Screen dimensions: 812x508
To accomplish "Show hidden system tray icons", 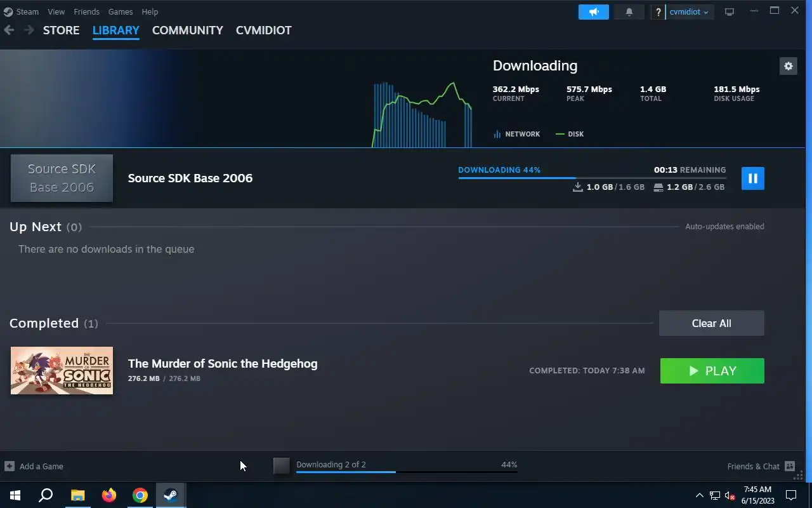I will (x=700, y=495).
